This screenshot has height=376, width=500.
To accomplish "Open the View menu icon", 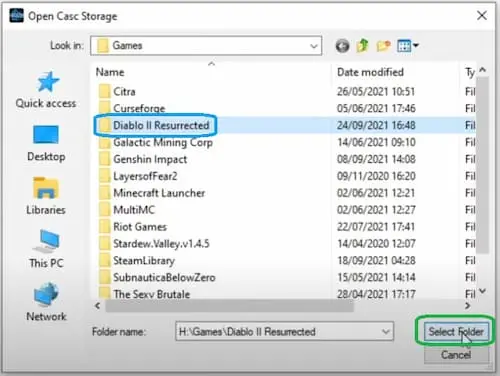I will (404, 46).
